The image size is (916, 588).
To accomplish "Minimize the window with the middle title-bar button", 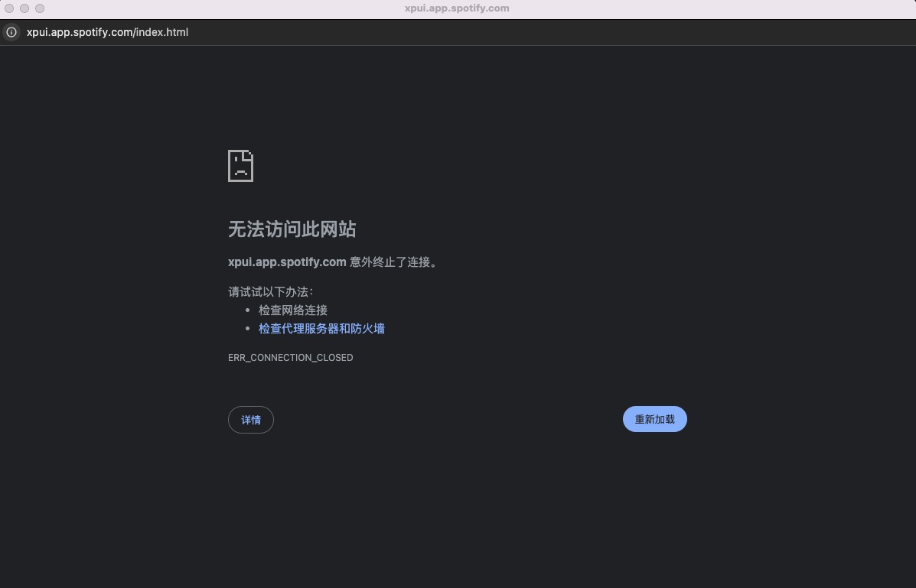I will point(24,8).
